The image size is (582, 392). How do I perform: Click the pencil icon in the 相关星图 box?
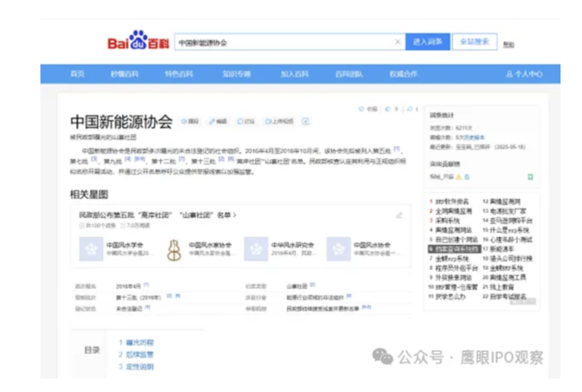coord(399,215)
